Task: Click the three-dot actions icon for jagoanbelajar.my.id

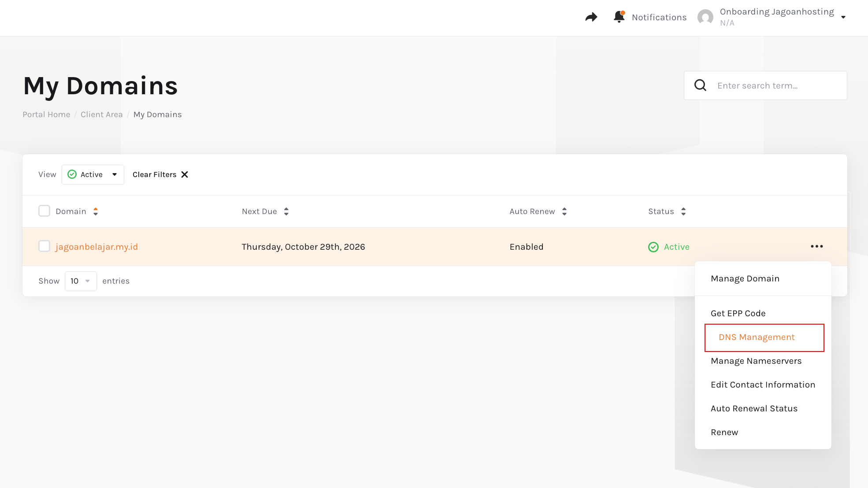Action: coord(816,246)
